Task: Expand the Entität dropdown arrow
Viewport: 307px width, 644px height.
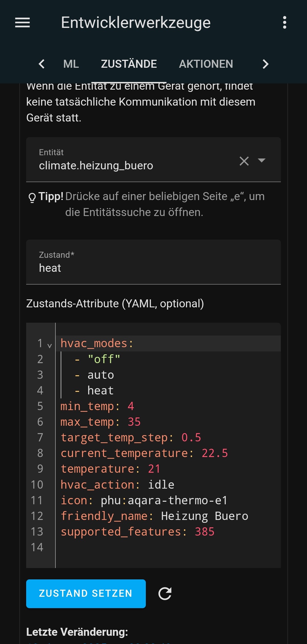Action: [262, 161]
